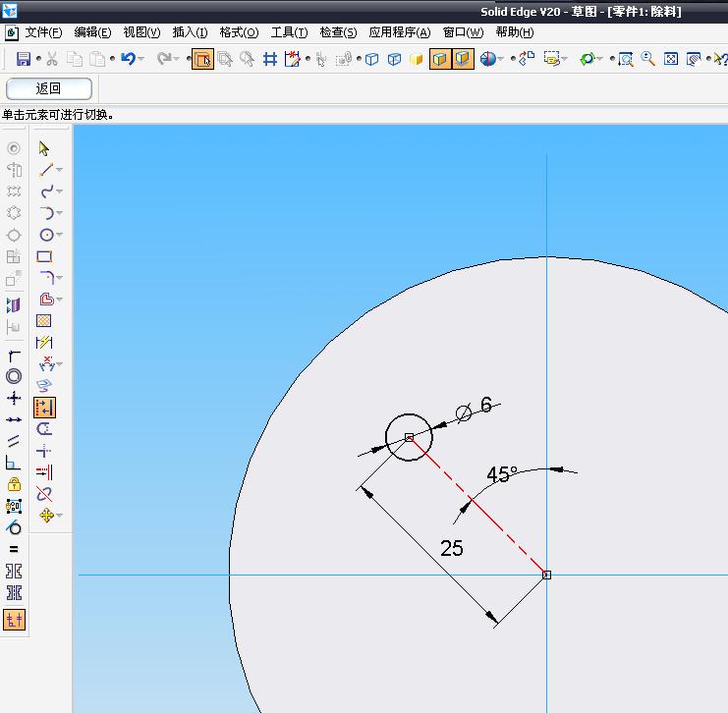This screenshot has height=713, width=728.
Task: Click the Equal relationship icon
Action: (x=14, y=549)
